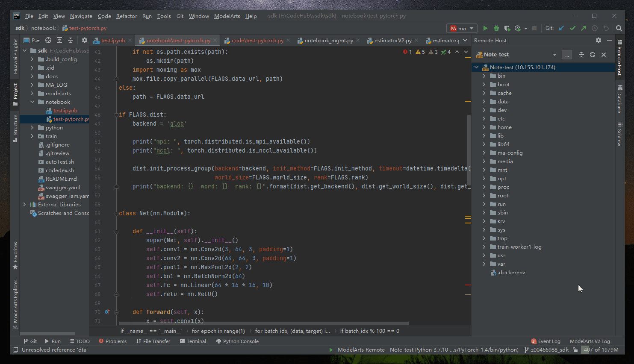This screenshot has height=364, width=634.
Task: Refresh the Remote Host file tree
Action: (x=592, y=55)
